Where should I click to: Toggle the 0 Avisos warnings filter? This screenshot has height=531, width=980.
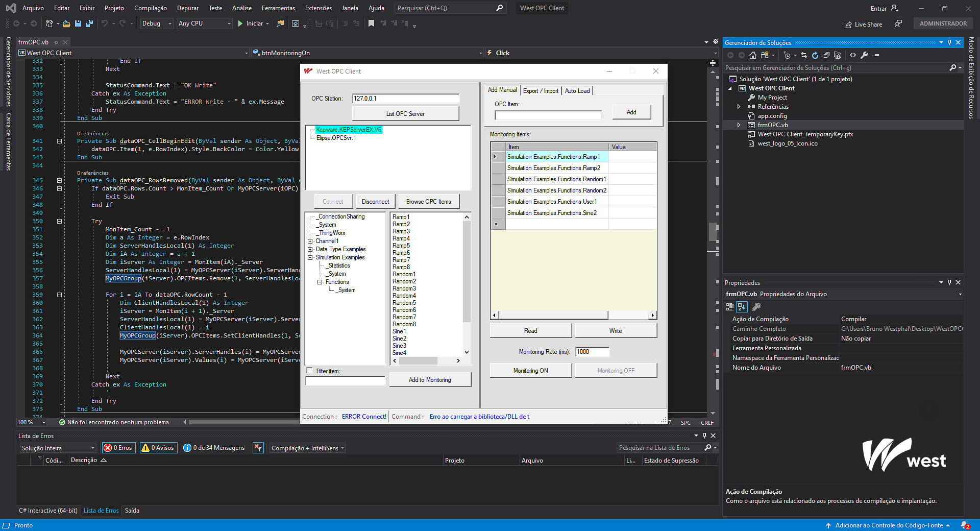[158, 448]
